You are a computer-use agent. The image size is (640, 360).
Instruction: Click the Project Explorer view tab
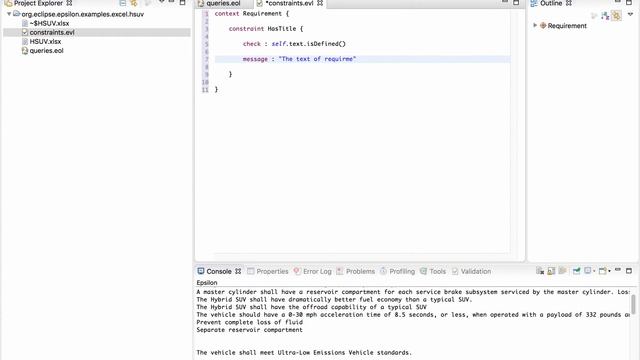tap(39, 3)
